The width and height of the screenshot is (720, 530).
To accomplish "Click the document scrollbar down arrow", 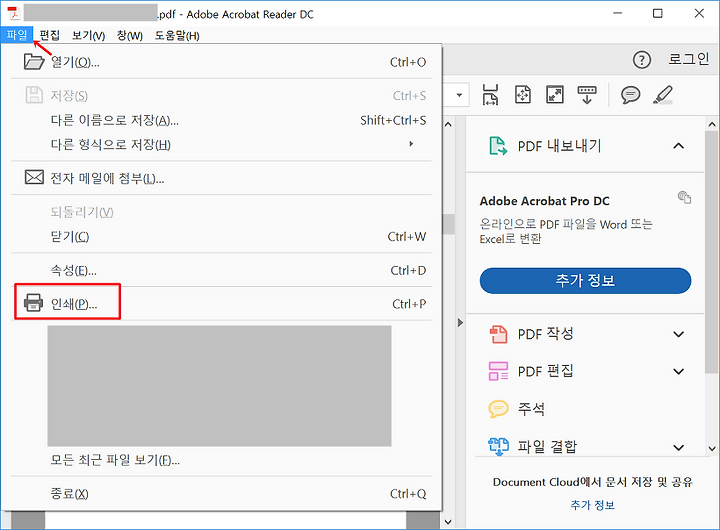I will click(x=448, y=522).
